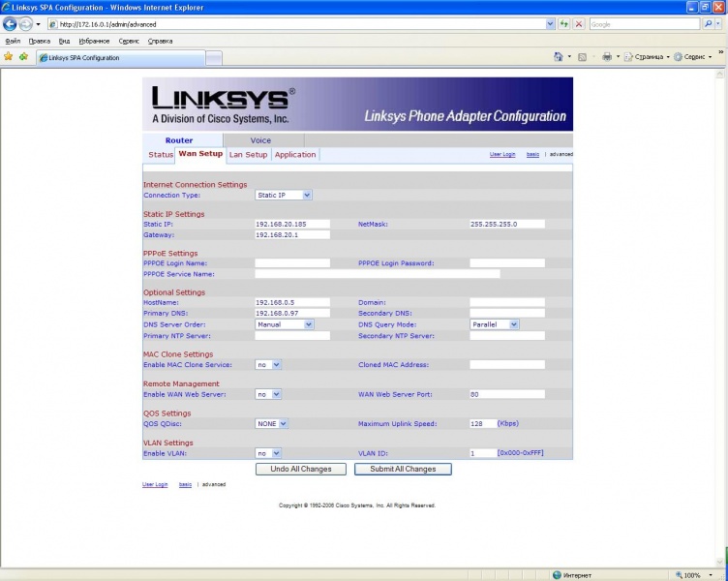
Task: Click the Static IP input field
Action: [x=292, y=224]
